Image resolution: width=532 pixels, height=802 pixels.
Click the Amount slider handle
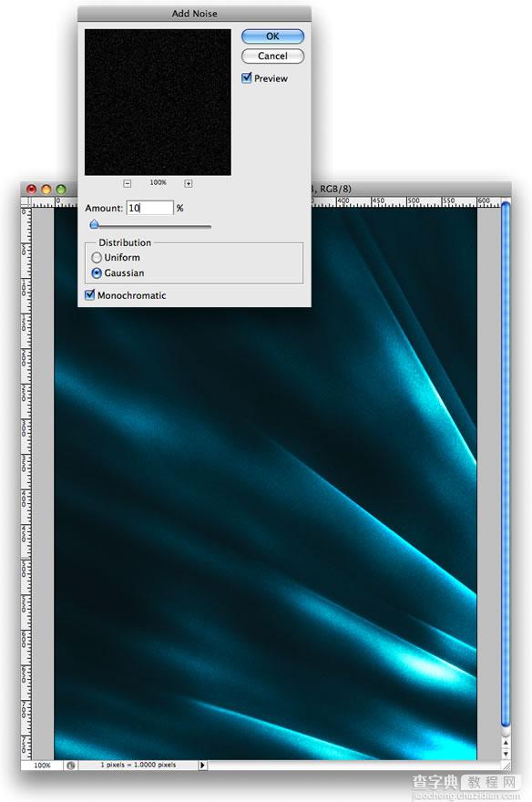94,224
